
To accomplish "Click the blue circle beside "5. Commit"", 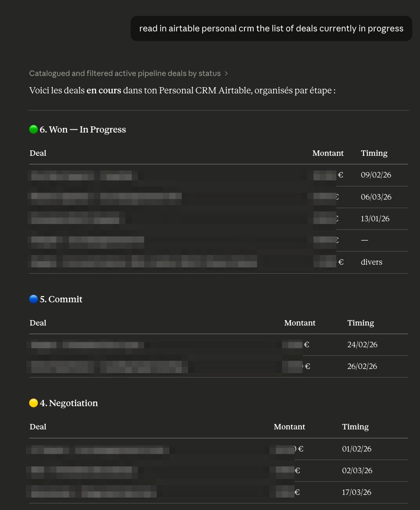I will [x=33, y=299].
